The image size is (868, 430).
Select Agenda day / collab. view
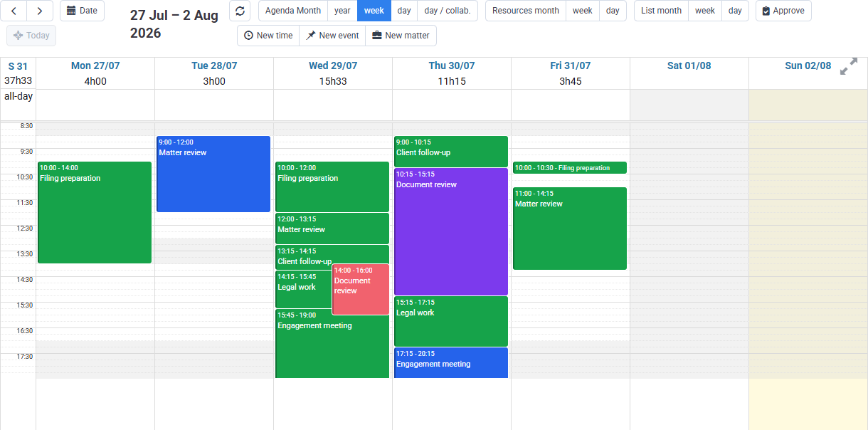pos(448,11)
